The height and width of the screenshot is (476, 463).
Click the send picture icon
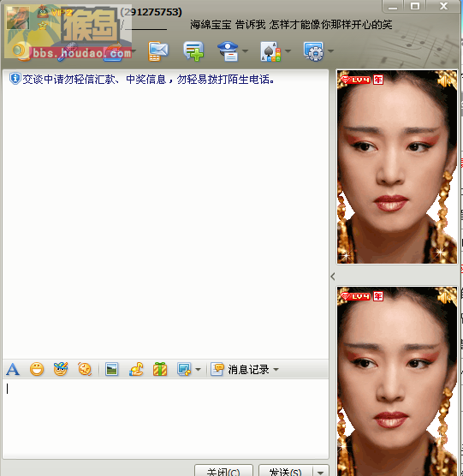[x=111, y=370]
